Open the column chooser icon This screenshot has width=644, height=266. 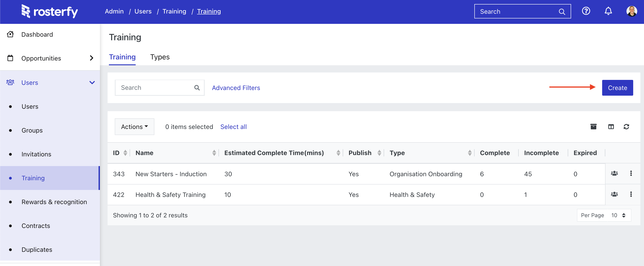(611, 127)
